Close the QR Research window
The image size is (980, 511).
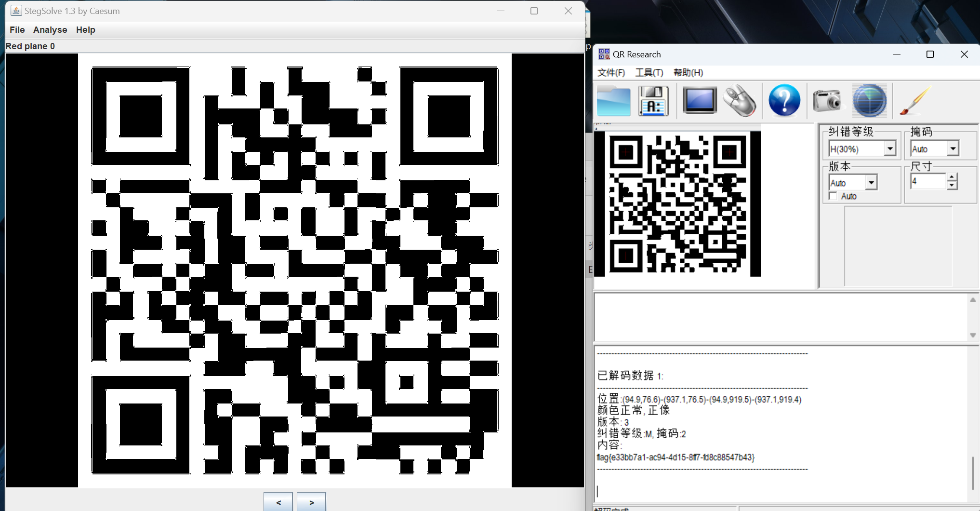[964, 54]
